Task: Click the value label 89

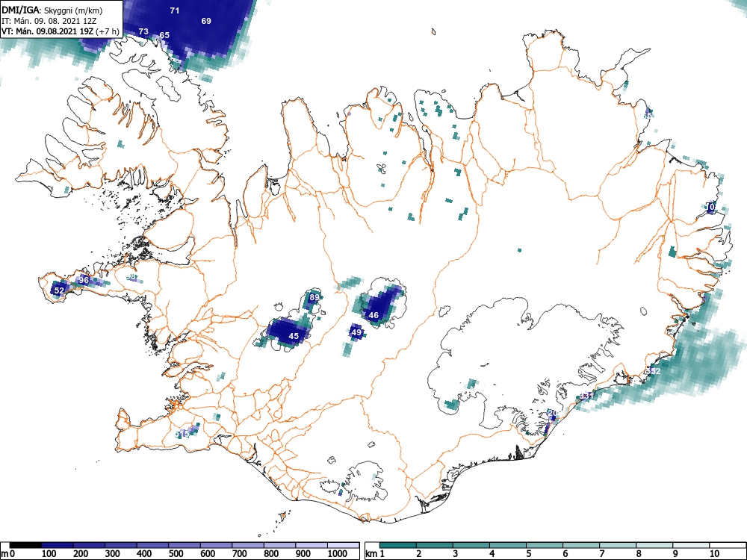Action: click(x=314, y=298)
